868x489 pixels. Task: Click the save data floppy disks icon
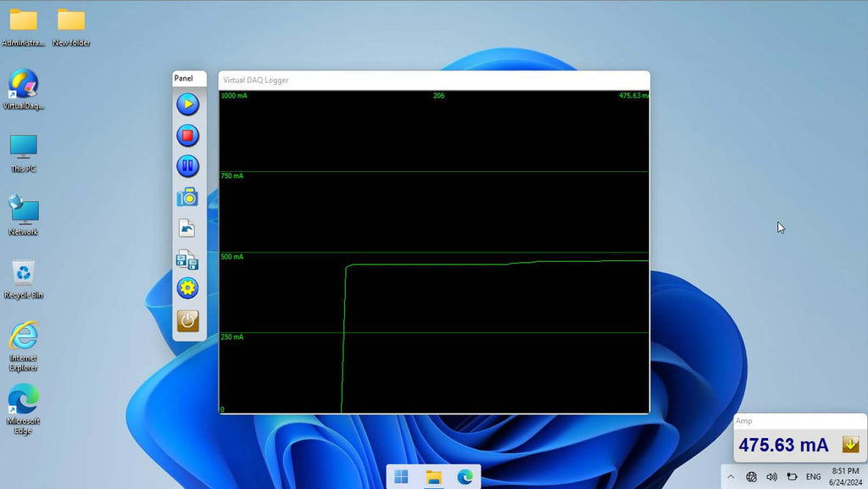(187, 259)
